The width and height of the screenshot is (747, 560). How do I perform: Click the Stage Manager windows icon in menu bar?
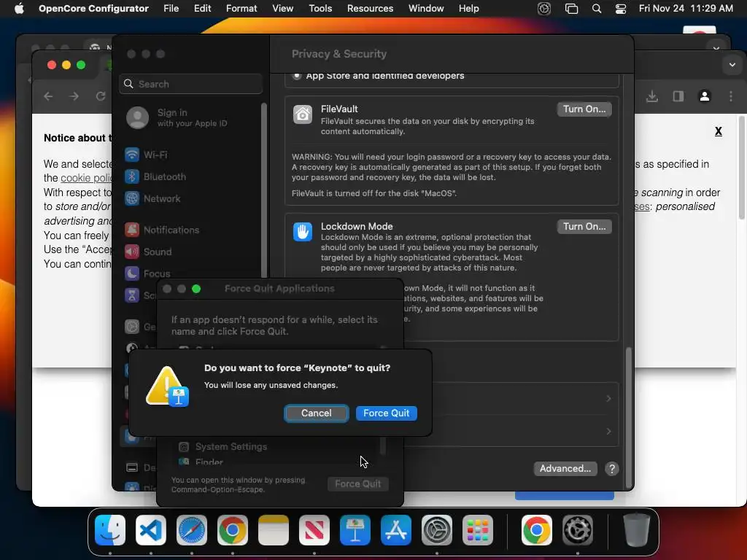571,9
